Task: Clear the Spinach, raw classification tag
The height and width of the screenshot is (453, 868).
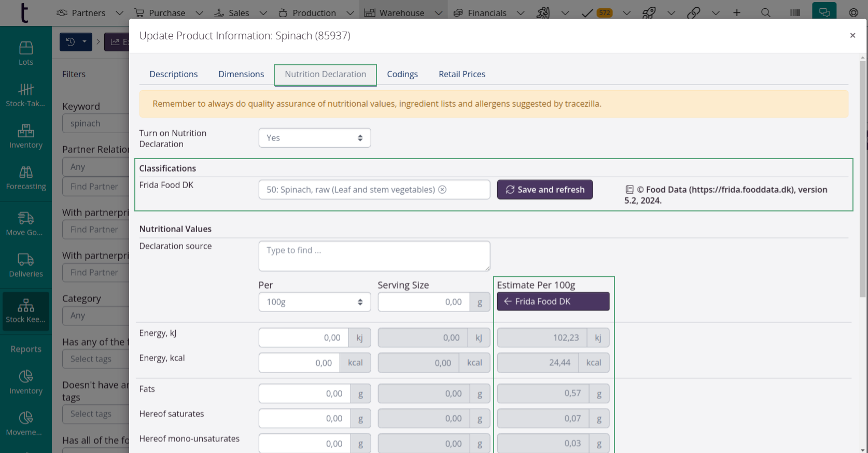Action: [x=442, y=190]
